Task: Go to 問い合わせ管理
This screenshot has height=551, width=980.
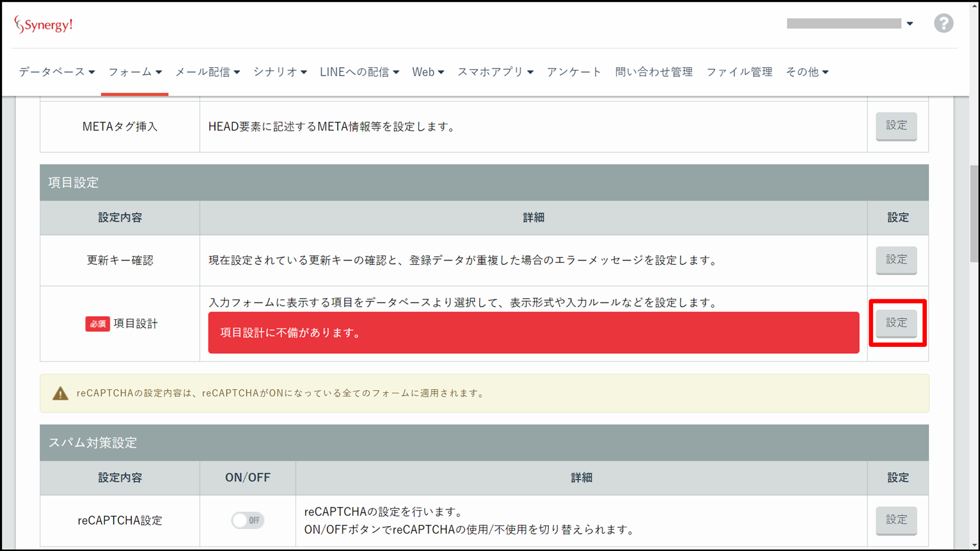Action: coord(653,72)
